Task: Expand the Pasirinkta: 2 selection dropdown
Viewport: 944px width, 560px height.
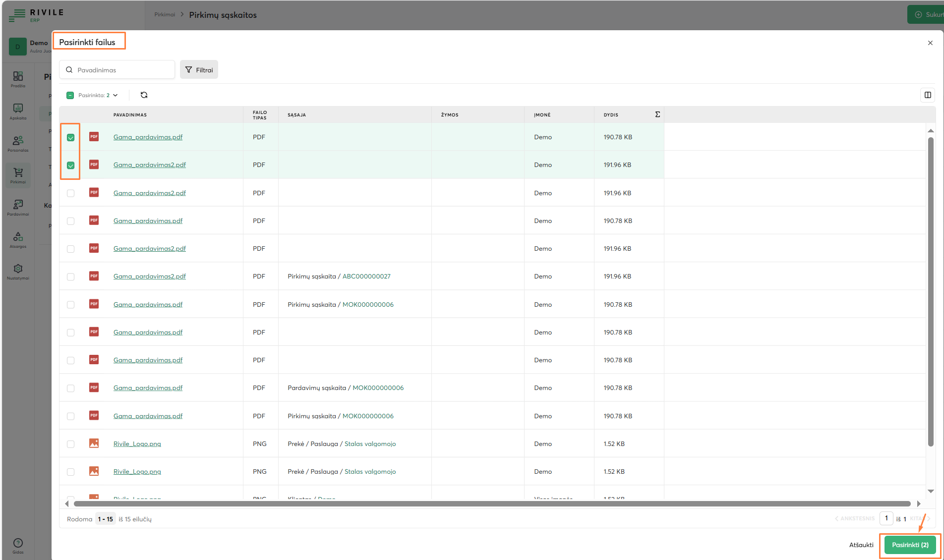Action: [116, 95]
